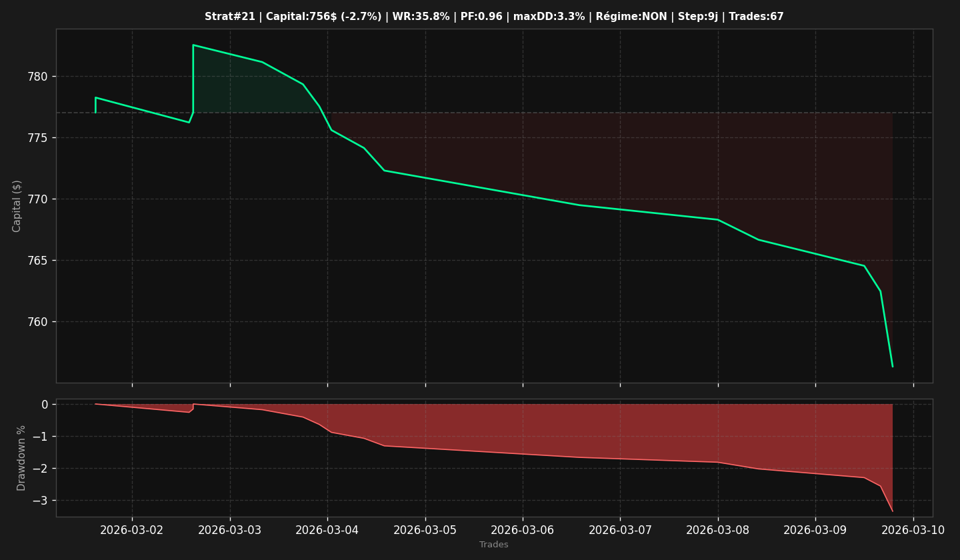
Task: Click the 0 tick on the drawdown axis
Action: (x=45, y=405)
